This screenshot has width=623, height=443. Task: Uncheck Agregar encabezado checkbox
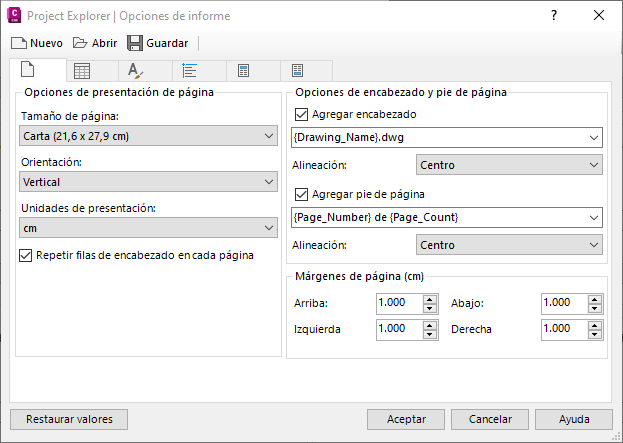pyautogui.click(x=304, y=114)
